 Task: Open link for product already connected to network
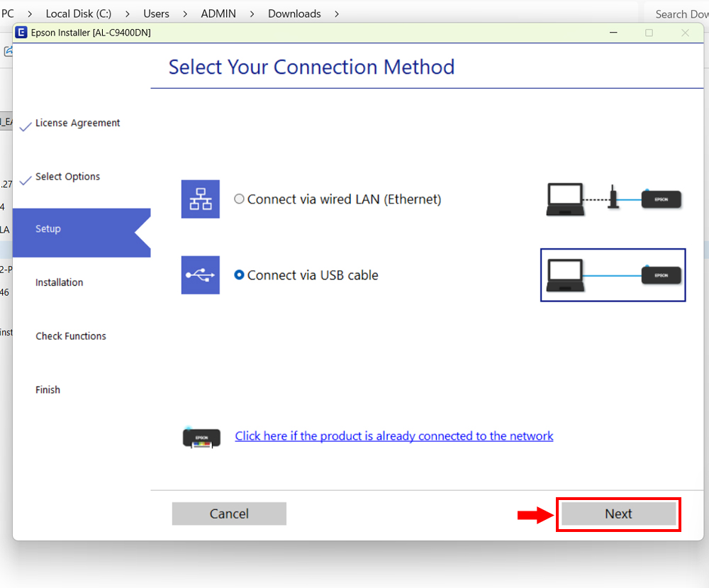pyautogui.click(x=393, y=436)
